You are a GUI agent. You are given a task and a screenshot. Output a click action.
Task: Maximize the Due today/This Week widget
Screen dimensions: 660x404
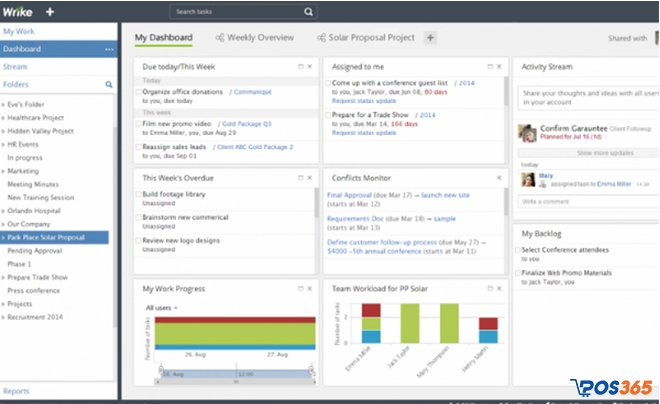click(301, 66)
